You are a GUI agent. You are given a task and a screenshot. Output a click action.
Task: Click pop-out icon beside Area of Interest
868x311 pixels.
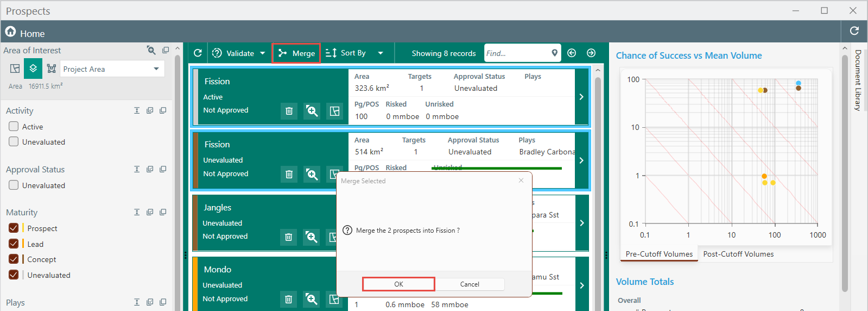point(166,50)
